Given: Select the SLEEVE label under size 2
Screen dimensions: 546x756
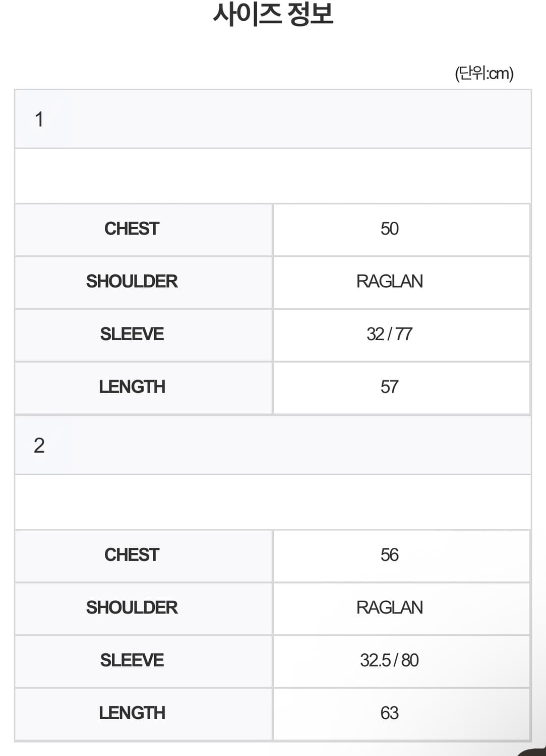Looking at the screenshot, I should [x=132, y=660].
